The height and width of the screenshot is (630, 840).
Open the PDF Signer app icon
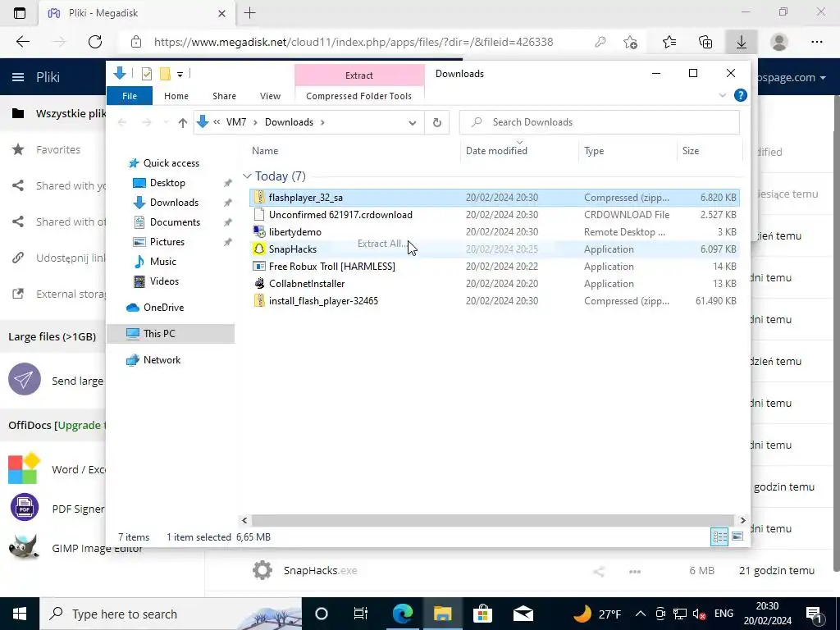[x=24, y=507]
